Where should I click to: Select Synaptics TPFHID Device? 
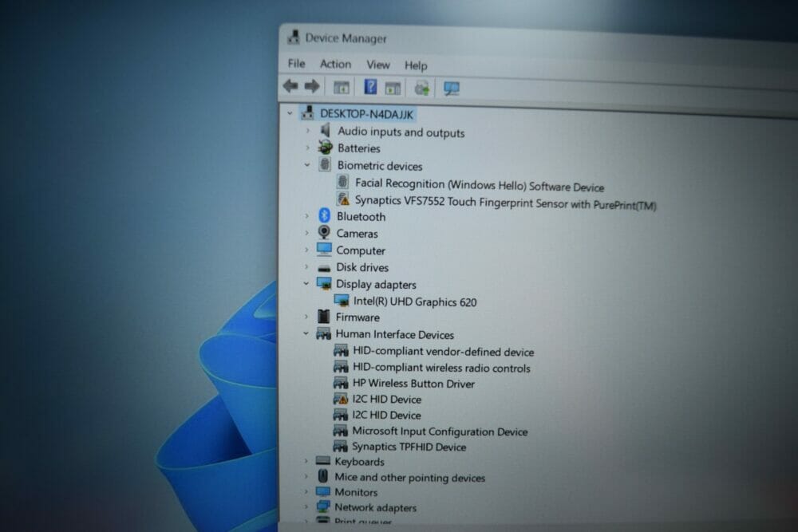point(409,447)
